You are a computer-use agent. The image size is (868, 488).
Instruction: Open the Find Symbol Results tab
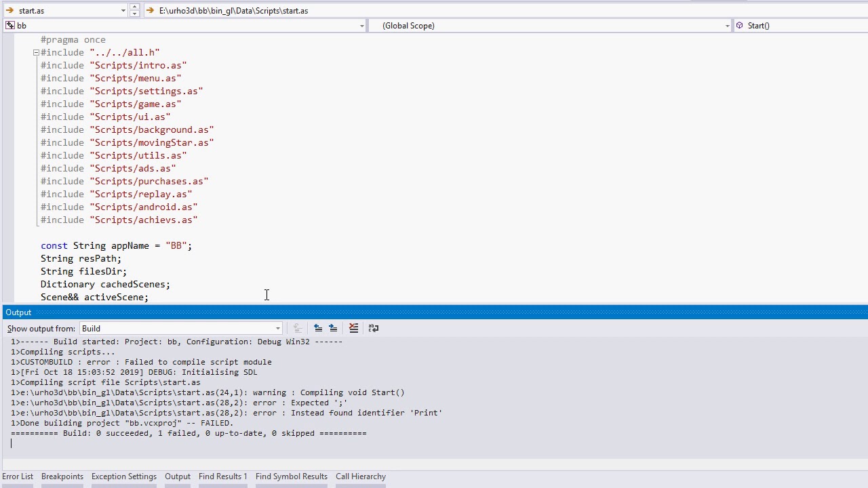[x=292, y=476]
